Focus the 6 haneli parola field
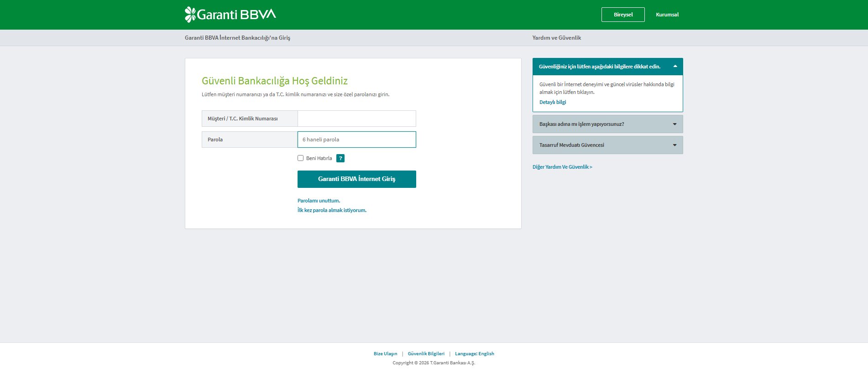The width and height of the screenshot is (868, 373). [x=357, y=140]
